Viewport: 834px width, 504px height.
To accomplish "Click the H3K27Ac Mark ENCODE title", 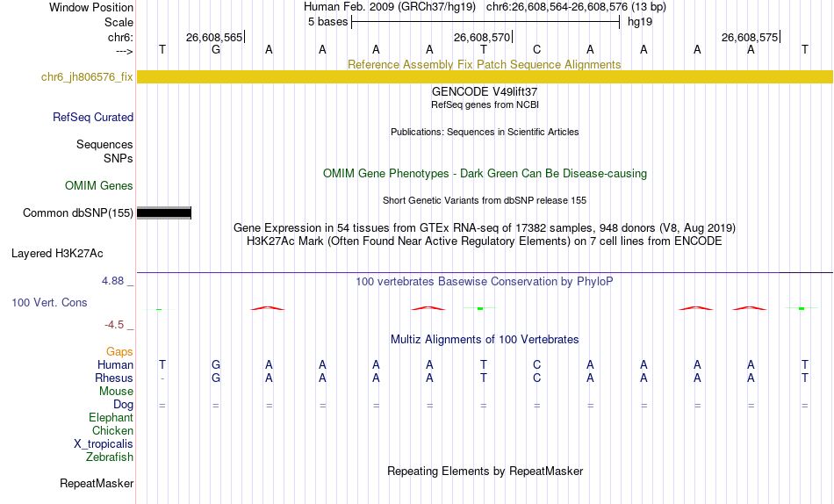I will click(x=485, y=241).
